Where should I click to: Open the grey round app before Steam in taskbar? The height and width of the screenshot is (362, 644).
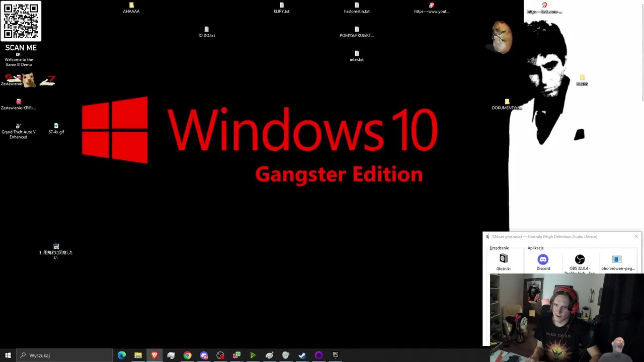(x=286, y=355)
